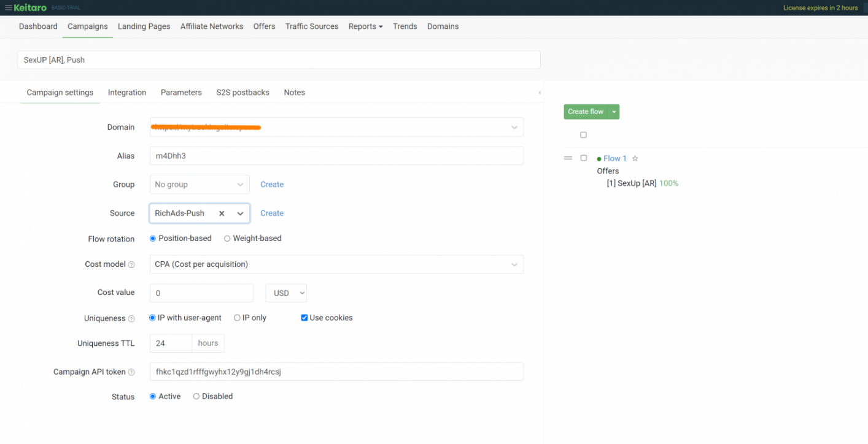Open the hamburger menu next to Keitaro logo
Image resolution: width=868 pixels, height=444 pixels.
(x=8, y=8)
